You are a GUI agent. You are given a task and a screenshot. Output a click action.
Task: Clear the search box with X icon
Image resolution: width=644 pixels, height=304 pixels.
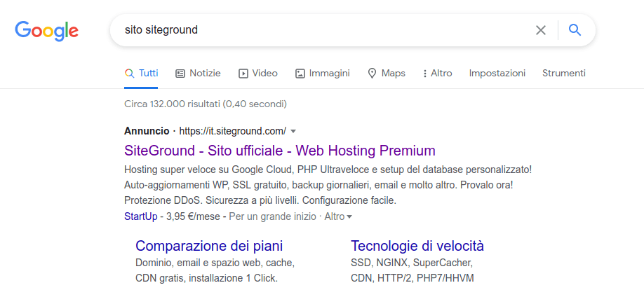pos(541,30)
